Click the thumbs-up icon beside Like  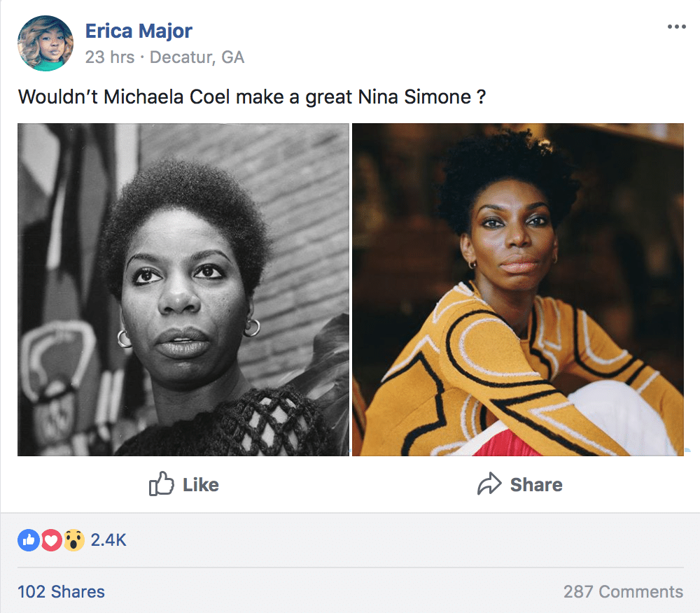pyautogui.click(x=161, y=484)
